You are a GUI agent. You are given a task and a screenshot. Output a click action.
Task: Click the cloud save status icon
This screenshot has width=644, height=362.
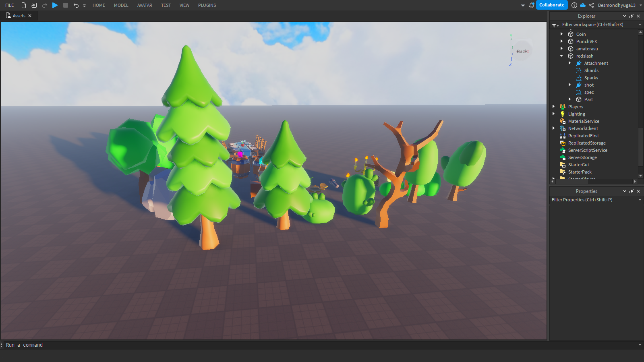point(583,5)
